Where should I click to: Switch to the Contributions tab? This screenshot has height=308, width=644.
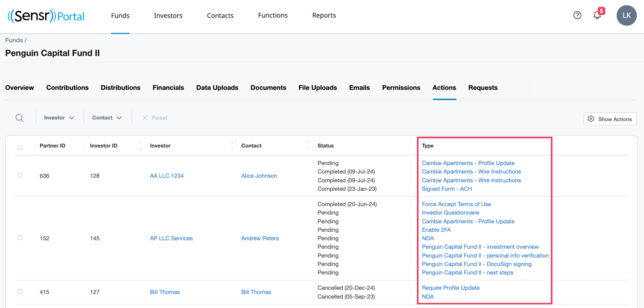click(67, 88)
